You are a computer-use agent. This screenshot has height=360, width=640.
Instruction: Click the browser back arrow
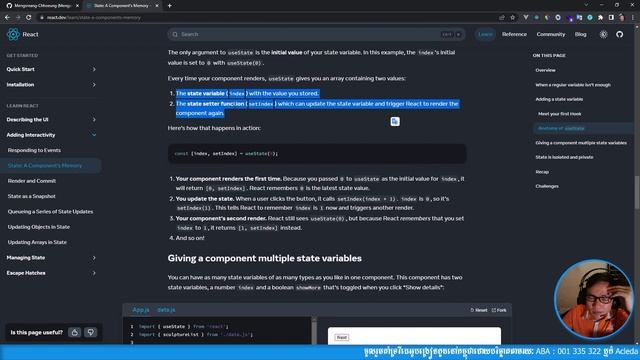[x=7, y=18]
